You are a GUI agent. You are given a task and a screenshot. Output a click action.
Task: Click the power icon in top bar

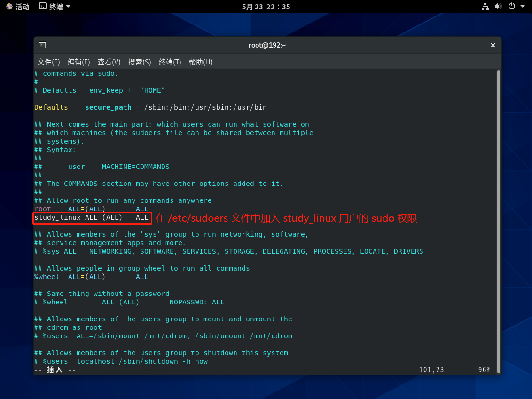click(512, 7)
